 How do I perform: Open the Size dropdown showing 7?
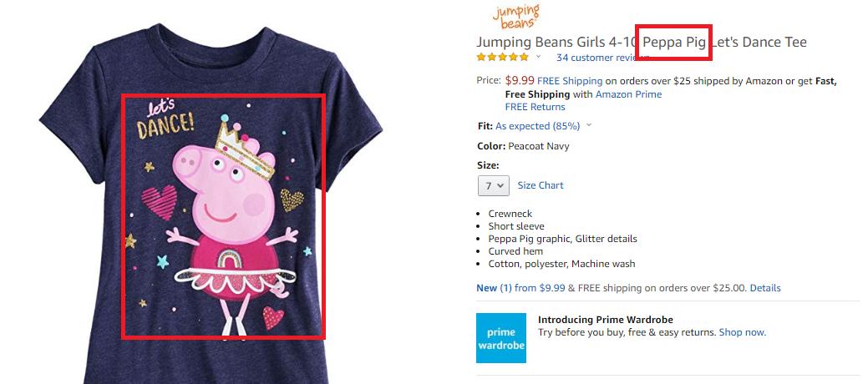click(493, 185)
